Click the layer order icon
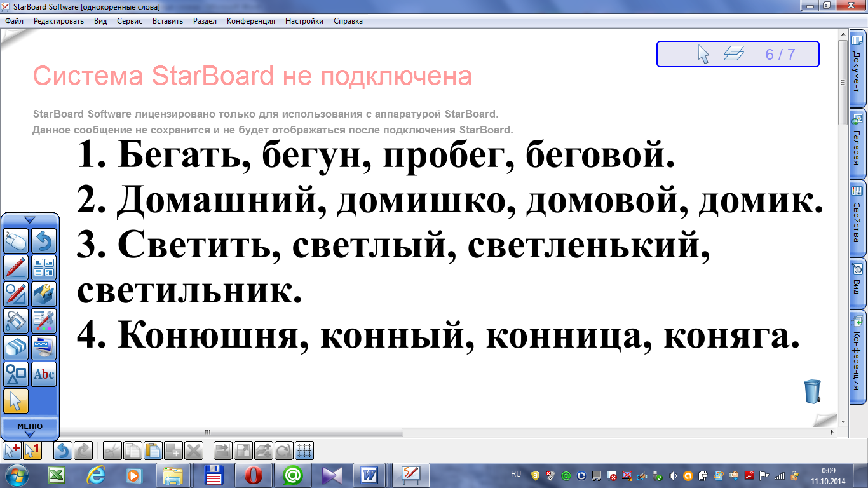Screen dimensions: 868x488 264,451
